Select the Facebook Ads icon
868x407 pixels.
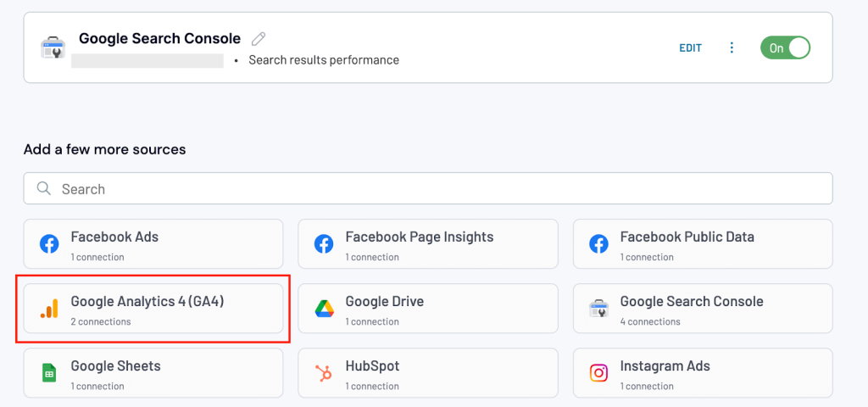[49, 244]
